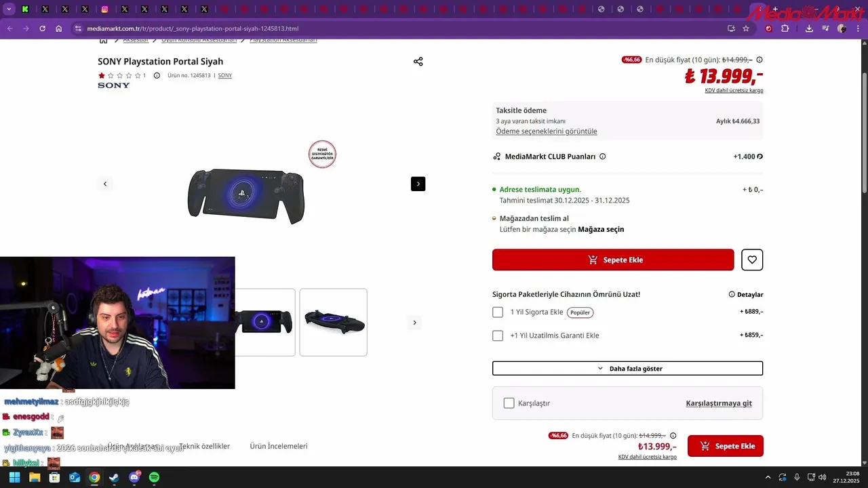
Task: Add product to favorites with heart icon
Action: click(x=752, y=260)
